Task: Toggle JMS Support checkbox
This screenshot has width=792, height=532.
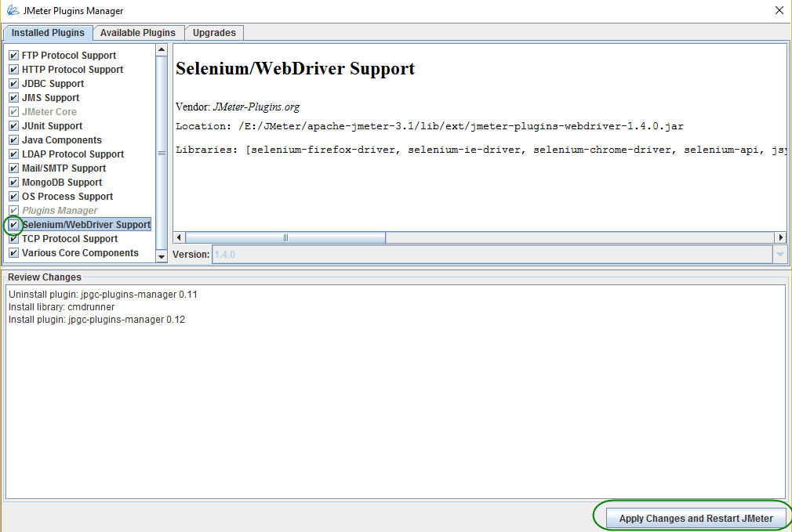Action: tap(13, 97)
